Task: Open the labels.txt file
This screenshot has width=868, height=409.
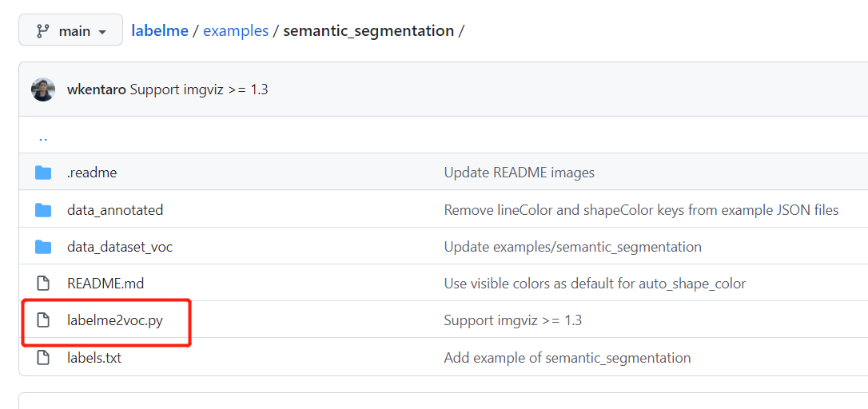Action: point(94,358)
